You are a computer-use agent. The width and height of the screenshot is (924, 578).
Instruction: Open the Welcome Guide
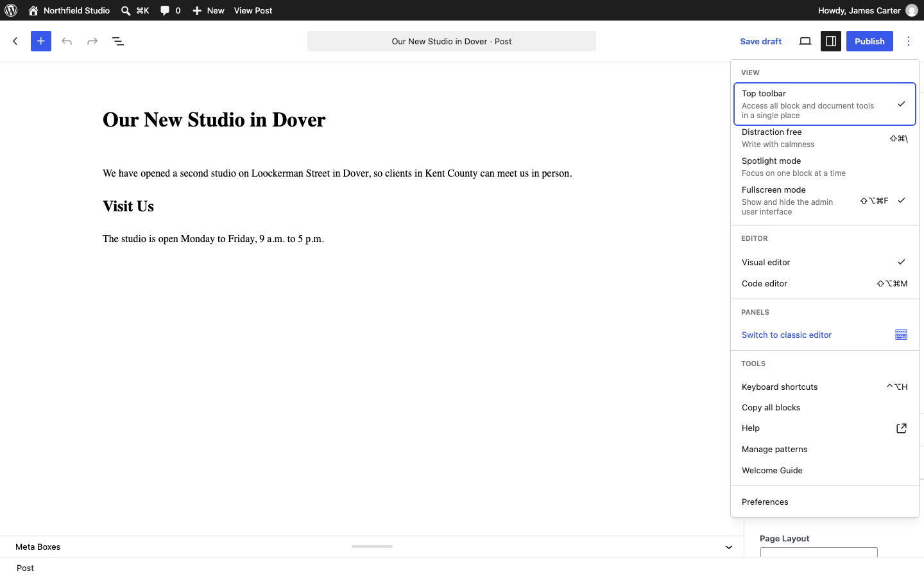point(825,471)
